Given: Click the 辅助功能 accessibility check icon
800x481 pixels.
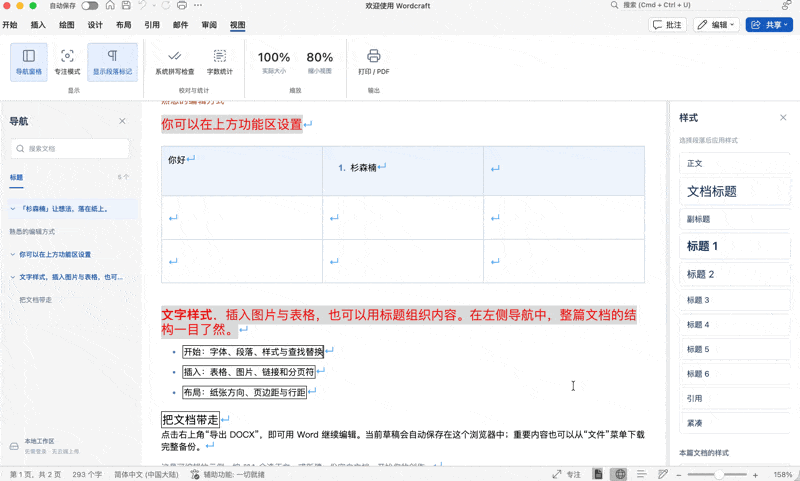Looking at the screenshot, I should click(x=195, y=474).
